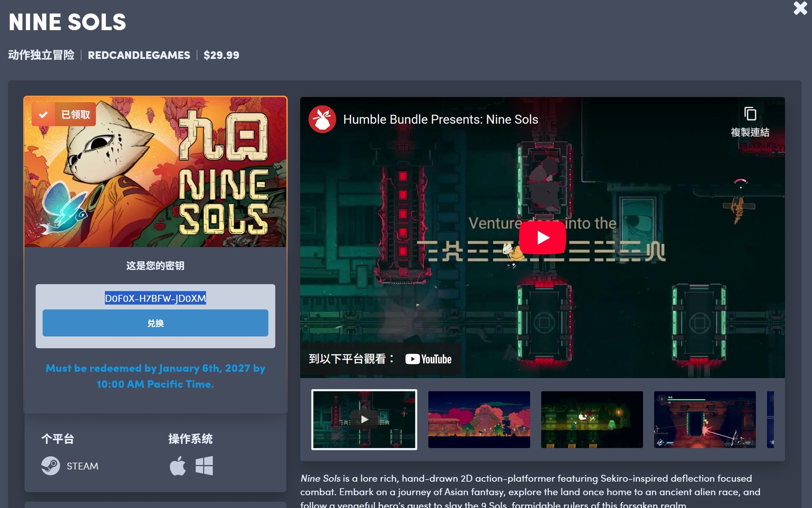812x508 pixels.
Task: Click the blue redeem button
Action: 155,323
